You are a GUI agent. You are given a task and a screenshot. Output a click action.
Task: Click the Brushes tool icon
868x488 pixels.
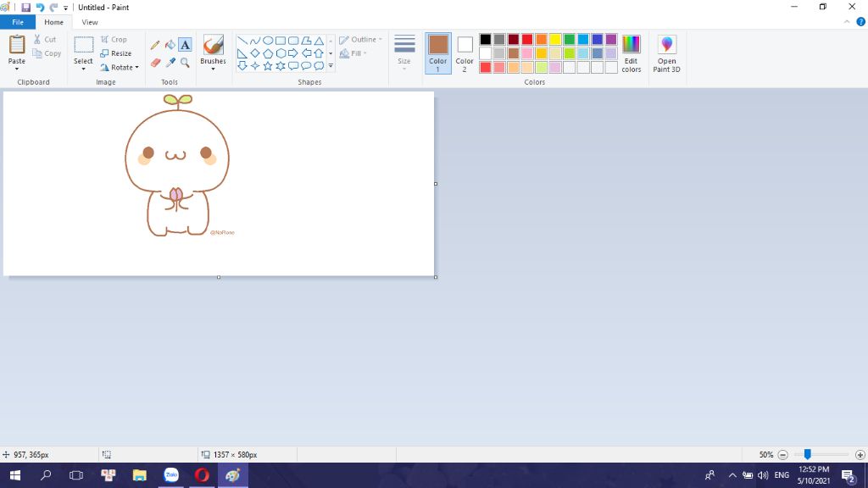(213, 45)
